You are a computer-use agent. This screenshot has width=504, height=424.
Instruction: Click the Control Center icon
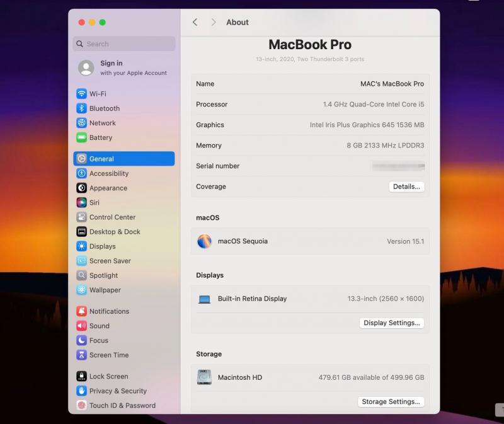82,217
